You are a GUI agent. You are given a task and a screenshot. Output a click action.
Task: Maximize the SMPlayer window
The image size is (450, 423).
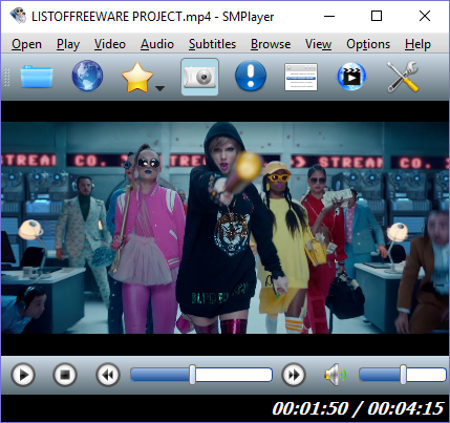pos(376,16)
